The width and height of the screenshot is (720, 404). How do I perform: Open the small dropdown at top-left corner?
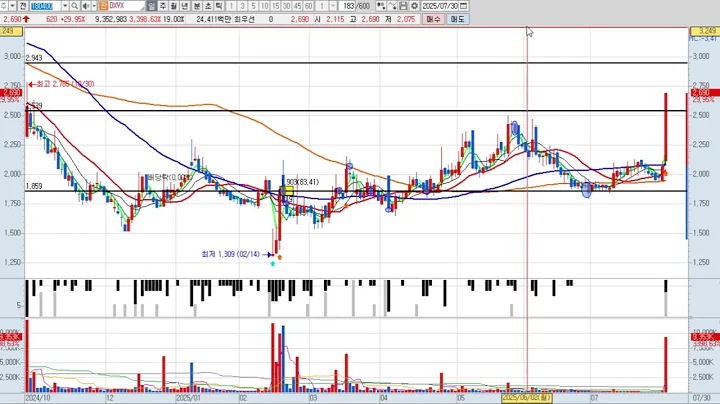12,6
